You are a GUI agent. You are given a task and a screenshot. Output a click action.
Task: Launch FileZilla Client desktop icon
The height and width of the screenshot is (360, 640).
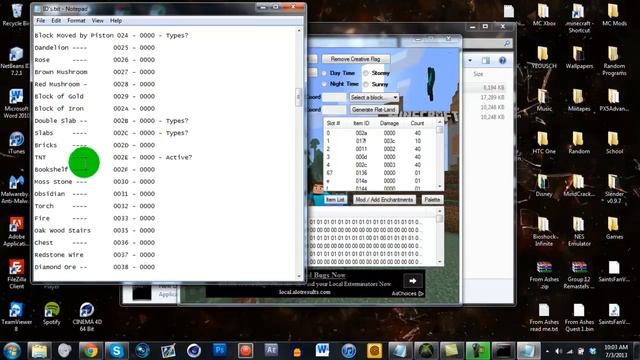[x=16, y=274]
